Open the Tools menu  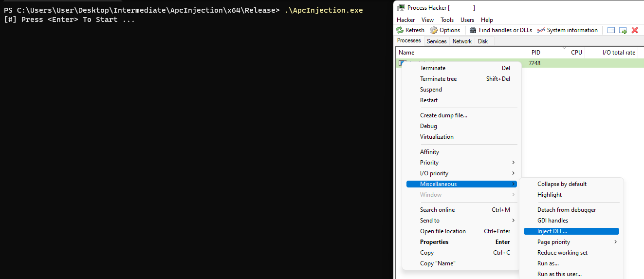[447, 20]
